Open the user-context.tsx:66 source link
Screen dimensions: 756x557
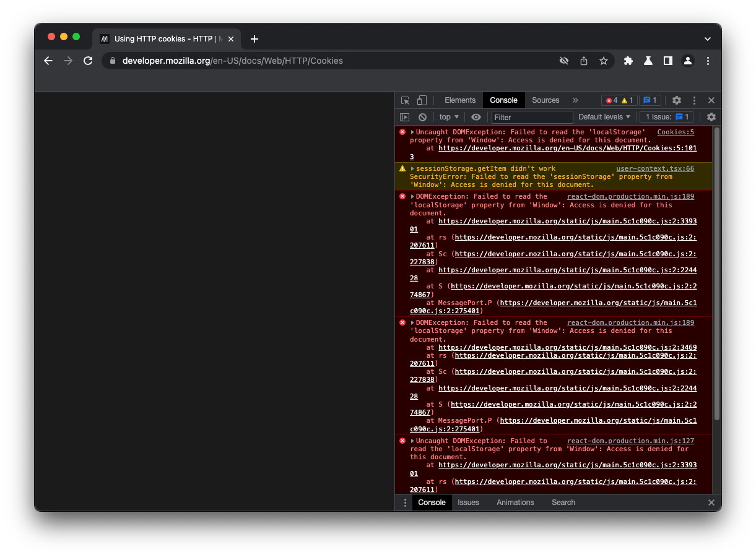655,168
